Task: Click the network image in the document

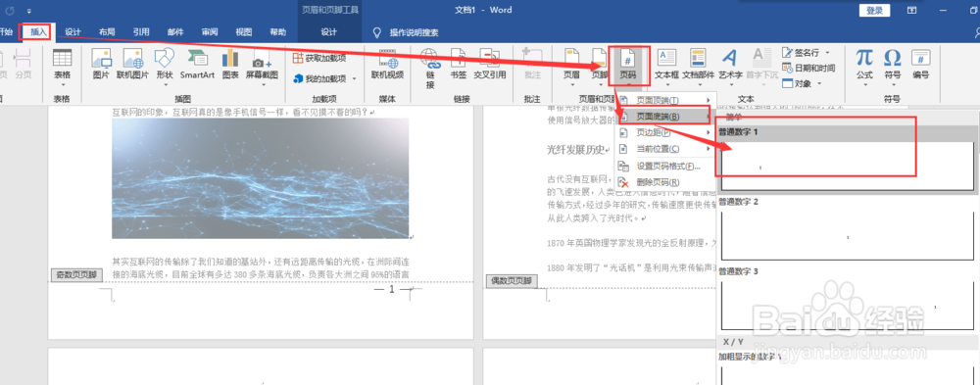Action: [260, 178]
